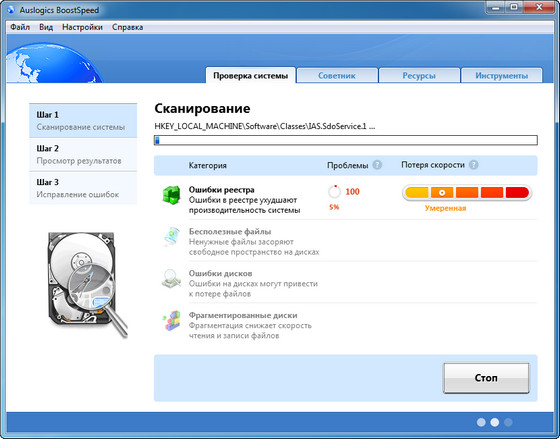Select Шаг 1 Сканирование системы
Viewport: 560px width, 439px height.
tap(83, 121)
